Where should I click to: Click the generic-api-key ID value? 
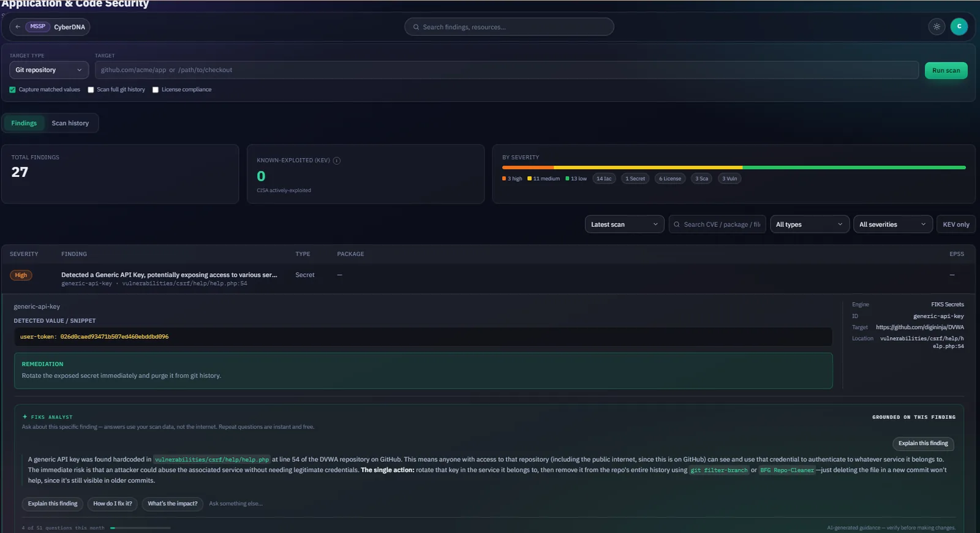[938, 316]
